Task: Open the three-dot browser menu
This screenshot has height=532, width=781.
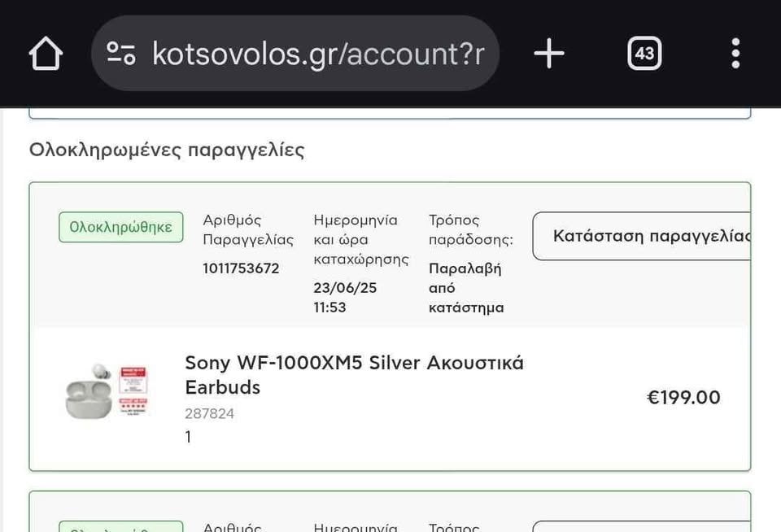Action: pyautogui.click(x=735, y=54)
